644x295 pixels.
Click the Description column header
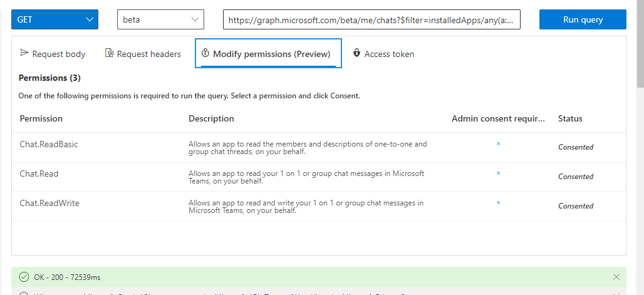[x=211, y=119]
